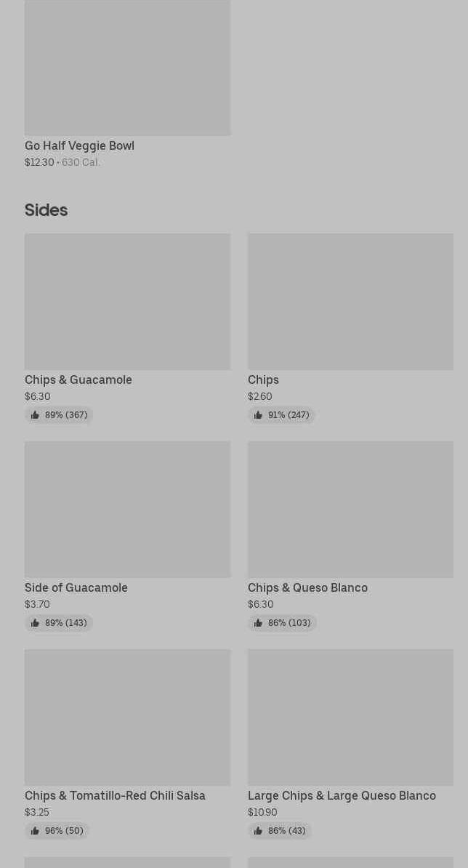Click thumbs-up icon under Chips & Queso Blanco
The width and height of the screenshot is (468, 868).
[x=258, y=623]
